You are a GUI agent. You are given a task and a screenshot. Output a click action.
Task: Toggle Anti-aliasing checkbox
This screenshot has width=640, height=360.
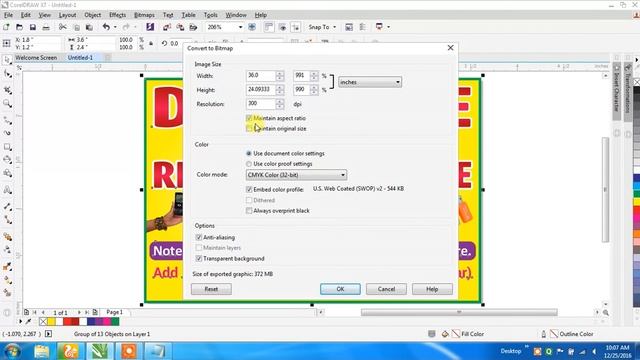click(x=199, y=237)
